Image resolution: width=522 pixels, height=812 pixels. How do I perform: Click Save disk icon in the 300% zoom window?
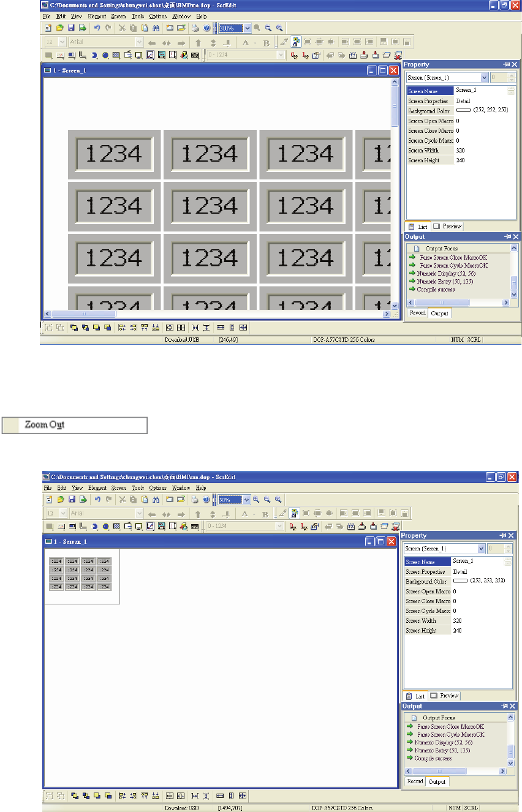[71, 28]
